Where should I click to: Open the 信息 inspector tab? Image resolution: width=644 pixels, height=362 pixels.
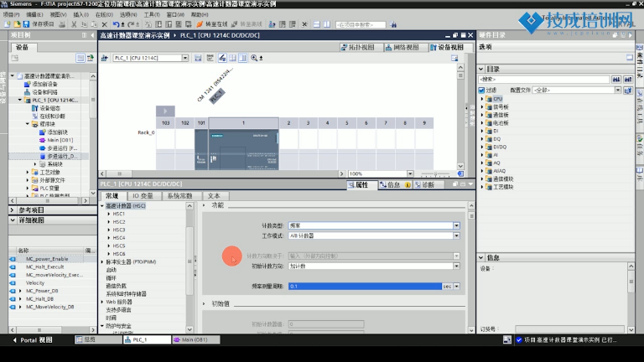pyautogui.click(x=393, y=184)
